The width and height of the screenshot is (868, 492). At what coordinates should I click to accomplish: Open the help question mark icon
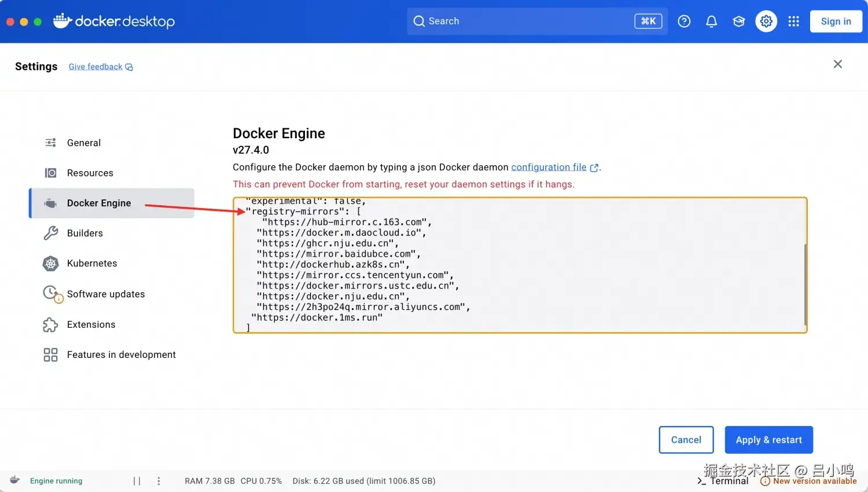coord(684,21)
